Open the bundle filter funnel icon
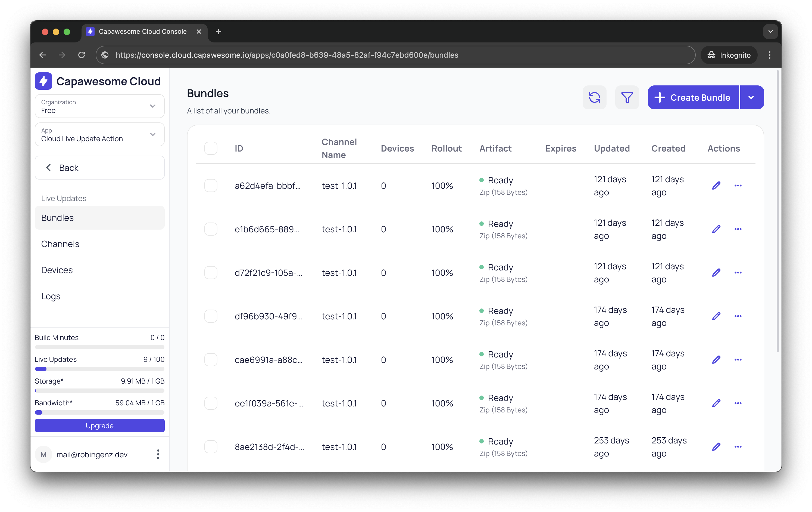Image resolution: width=812 pixels, height=512 pixels. [x=627, y=98]
